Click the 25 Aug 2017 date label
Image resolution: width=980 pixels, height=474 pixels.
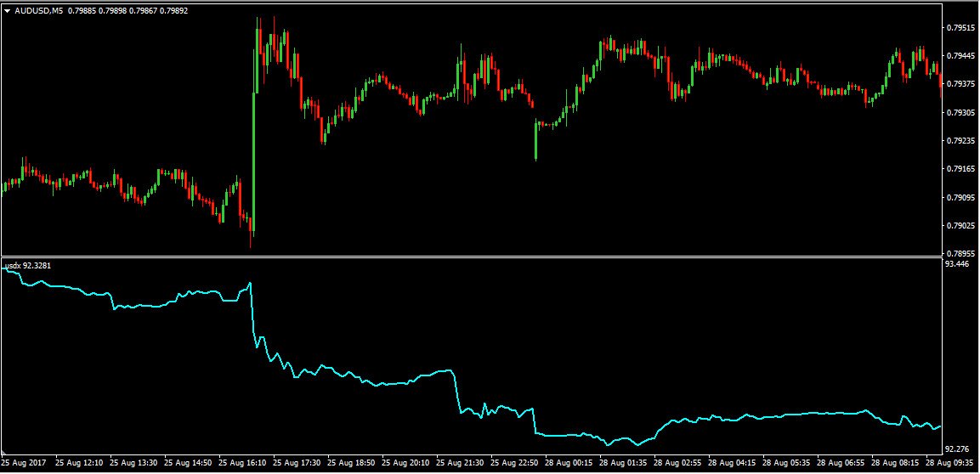point(22,464)
